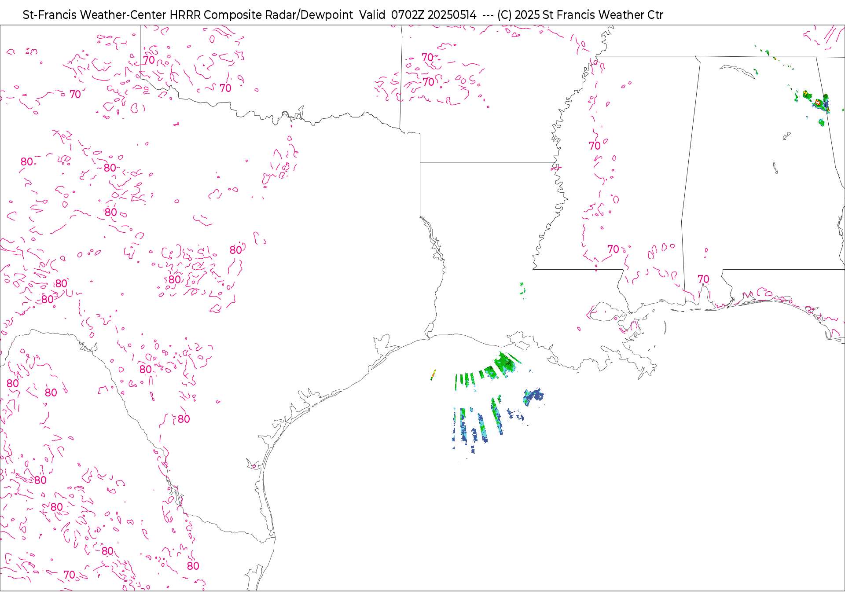
Task: Click the copyright text "(C) 2025 St Francis Weather Ctr"
Action: coord(580,15)
